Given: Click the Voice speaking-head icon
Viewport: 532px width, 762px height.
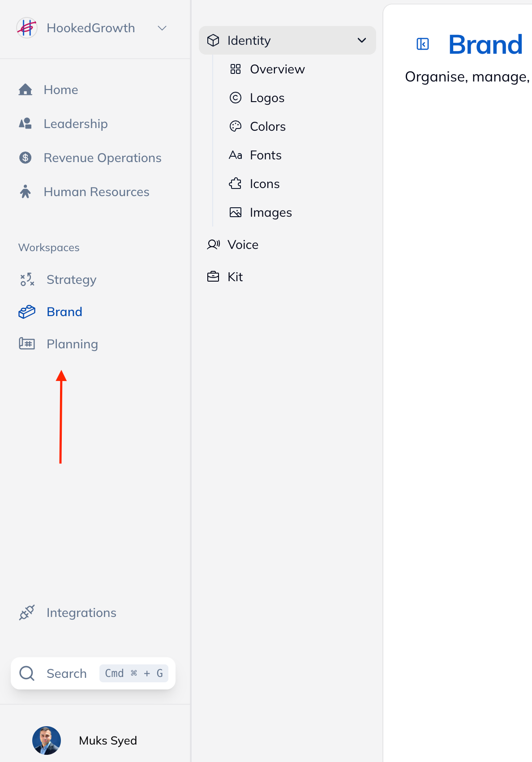Looking at the screenshot, I should point(213,244).
